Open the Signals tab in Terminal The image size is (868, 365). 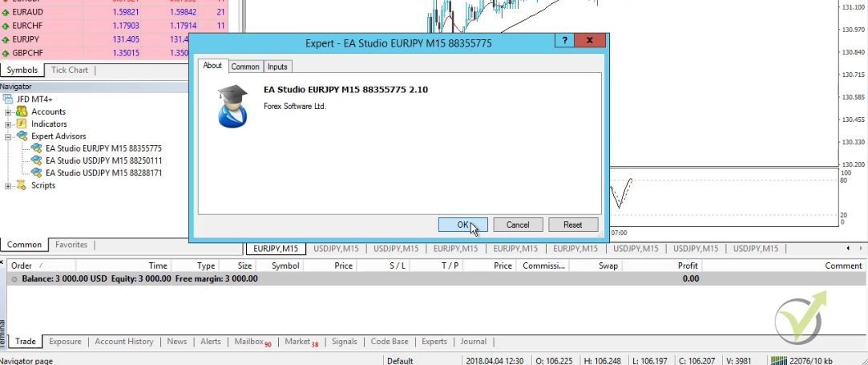point(345,342)
